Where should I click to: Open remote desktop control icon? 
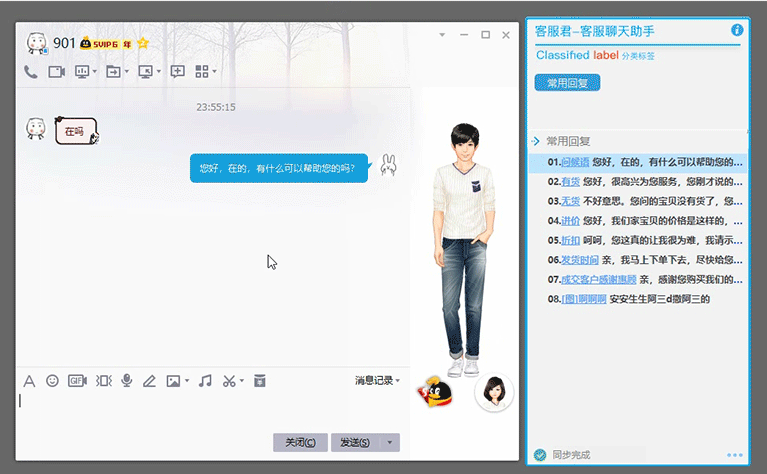click(x=145, y=72)
